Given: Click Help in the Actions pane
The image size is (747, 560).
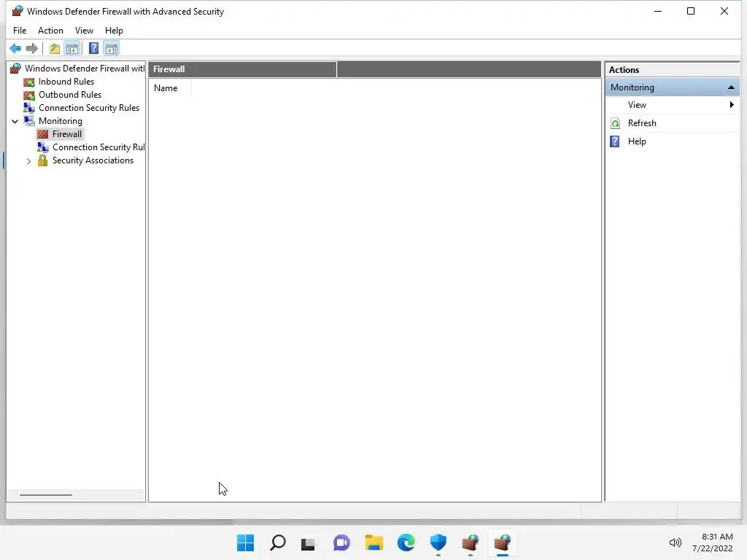Looking at the screenshot, I should [x=637, y=141].
